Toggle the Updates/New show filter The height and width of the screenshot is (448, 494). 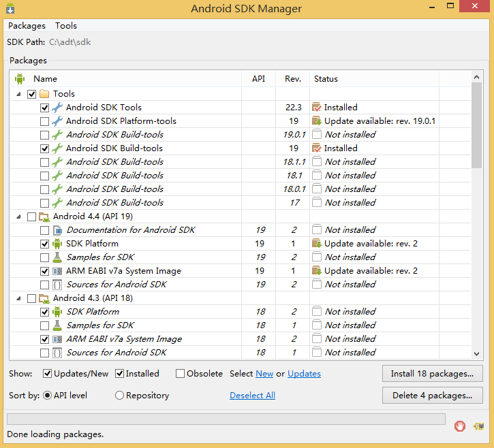(x=47, y=374)
